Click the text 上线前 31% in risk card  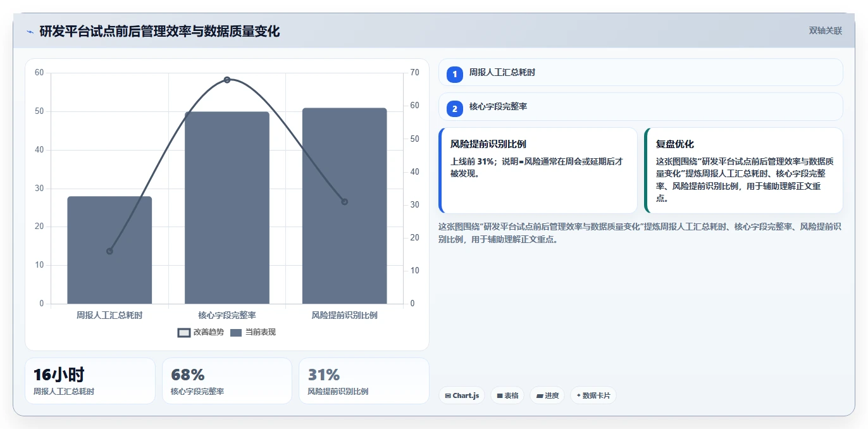tap(473, 161)
